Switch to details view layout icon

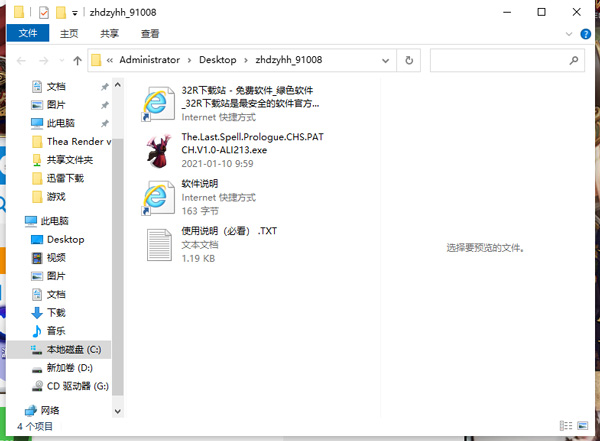point(566,426)
